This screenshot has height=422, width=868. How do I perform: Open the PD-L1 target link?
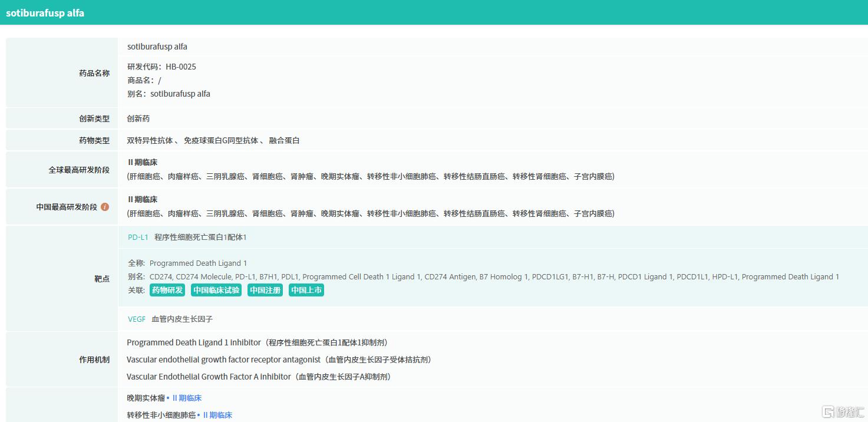[138, 237]
